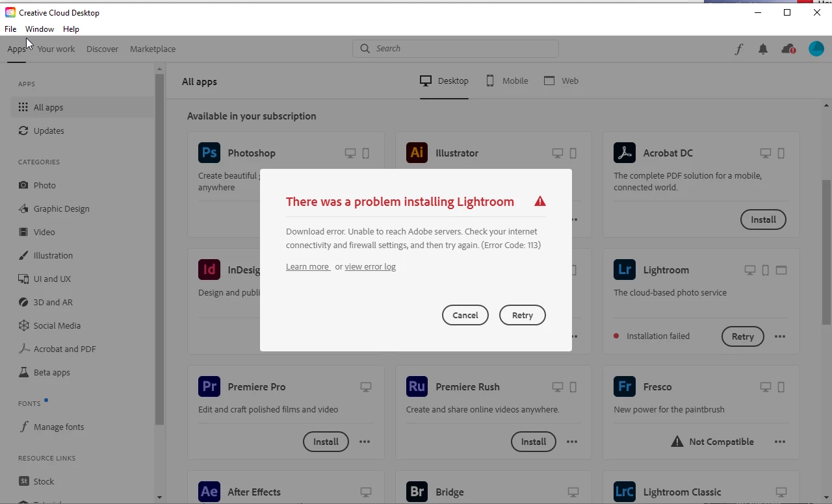Cancel the Lightroom install error dialog
This screenshot has width=832, height=504.
coord(465,315)
